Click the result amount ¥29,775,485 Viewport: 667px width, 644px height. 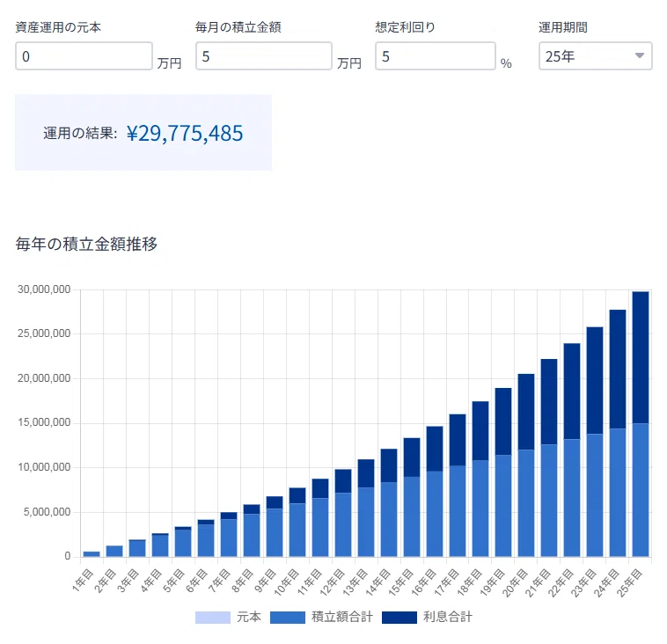pyautogui.click(x=185, y=134)
